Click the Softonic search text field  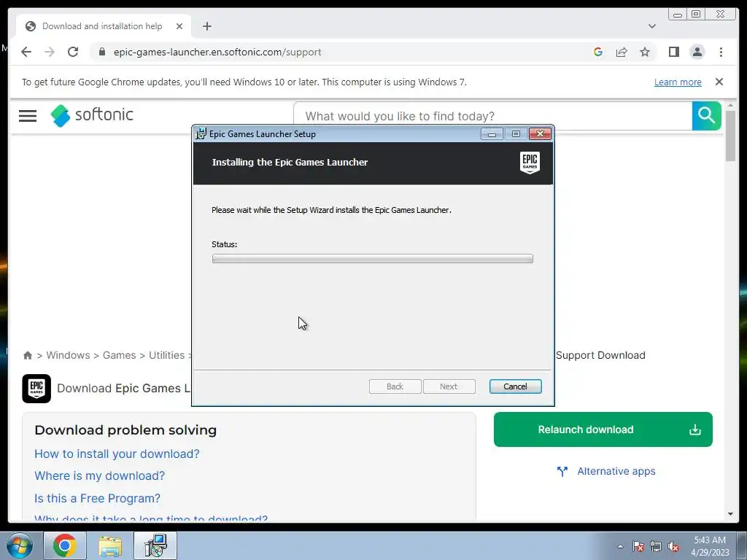click(493, 116)
